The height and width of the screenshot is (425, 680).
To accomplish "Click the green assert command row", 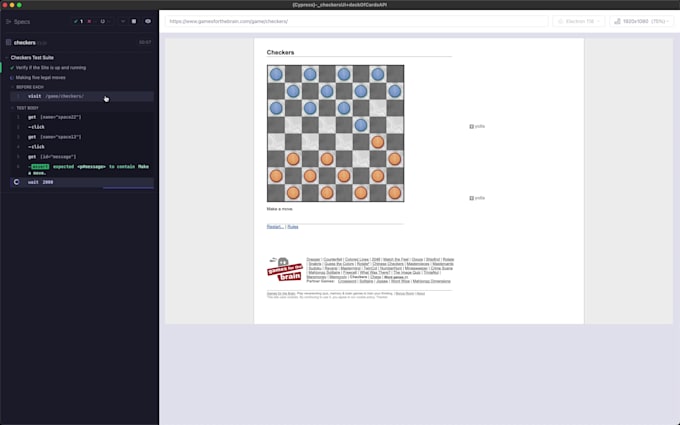I will pyautogui.click(x=82, y=169).
